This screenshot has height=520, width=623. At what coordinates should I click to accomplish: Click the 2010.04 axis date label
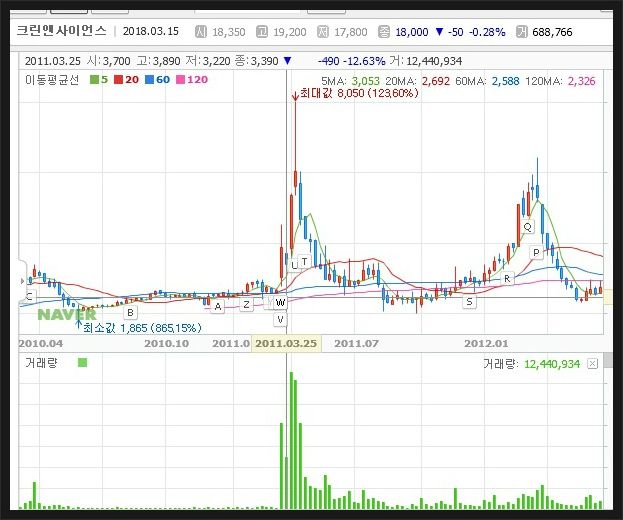pos(41,343)
